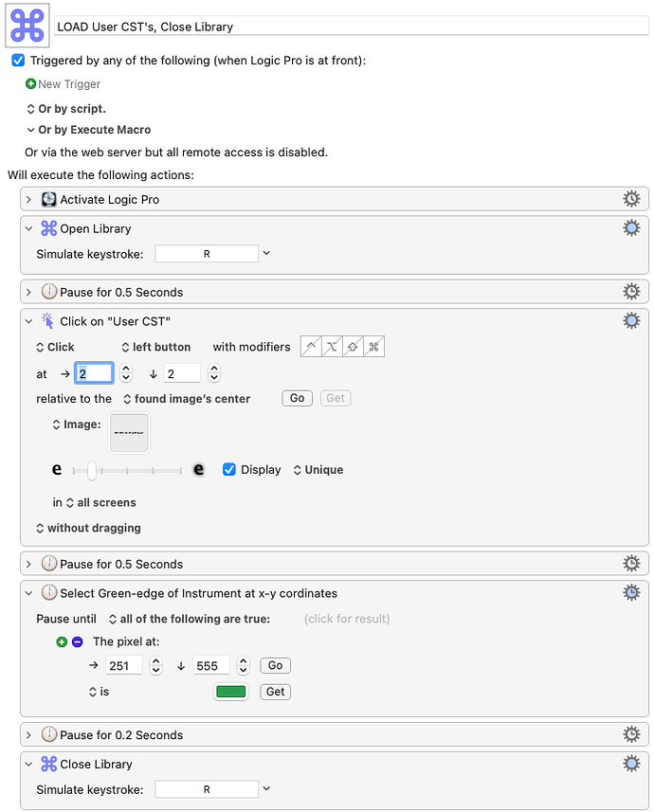Click the macro's Command-symbol icon at top left

tap(25, 25)
